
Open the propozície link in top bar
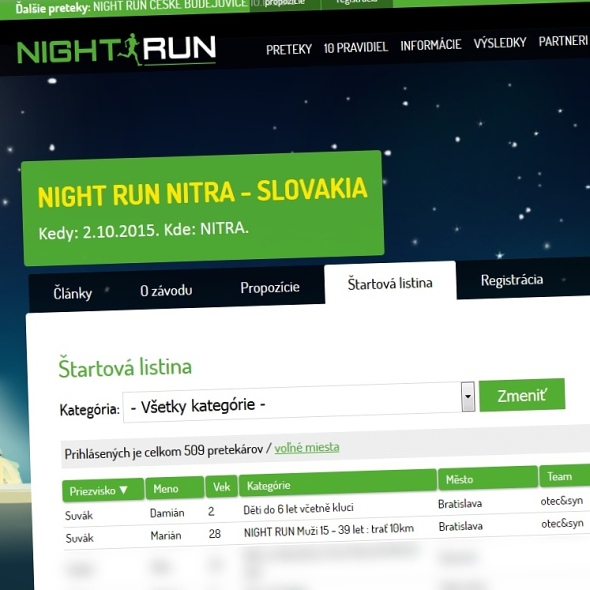click(284, 3)
